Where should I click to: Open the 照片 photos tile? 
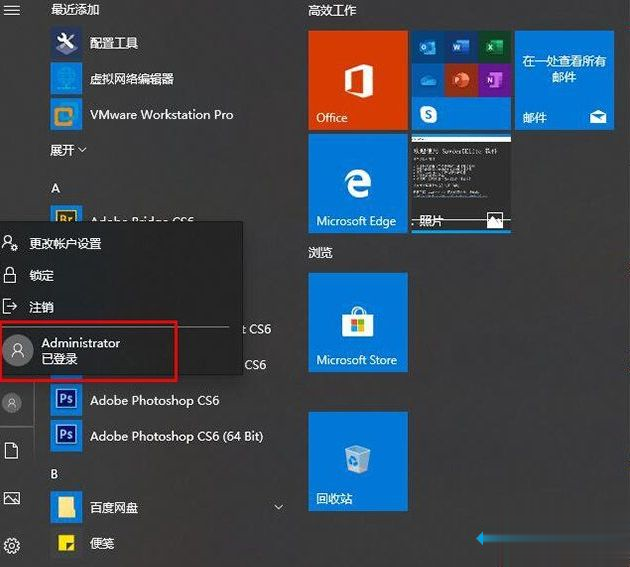[461, 184]
